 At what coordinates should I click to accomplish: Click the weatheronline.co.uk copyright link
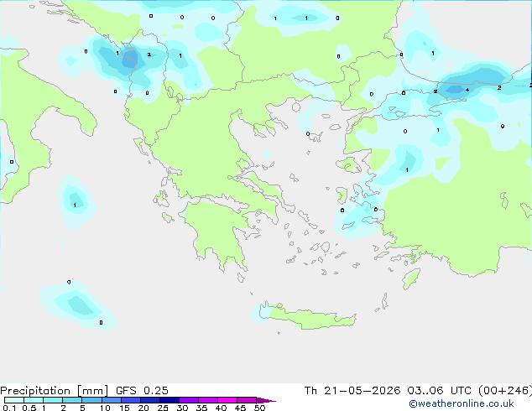tap(461, 403)
